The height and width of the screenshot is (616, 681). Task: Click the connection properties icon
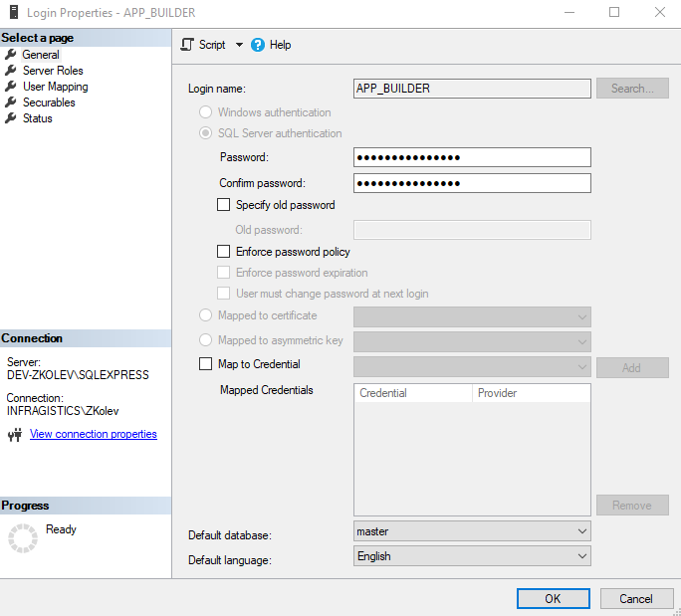coord(14,435)
